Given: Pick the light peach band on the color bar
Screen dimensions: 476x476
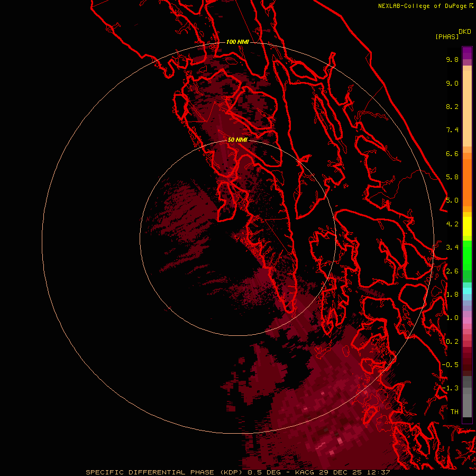Looking at the screenshot, I should click(x=467, y=108).
